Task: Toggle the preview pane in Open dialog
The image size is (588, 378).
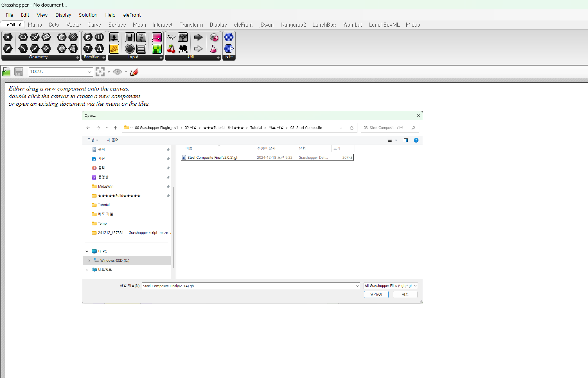Action: 406,140
